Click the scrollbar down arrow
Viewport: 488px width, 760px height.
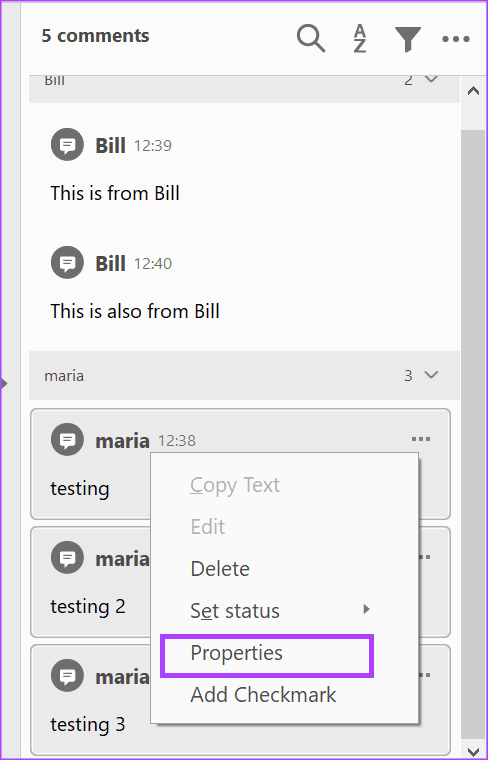473,751
